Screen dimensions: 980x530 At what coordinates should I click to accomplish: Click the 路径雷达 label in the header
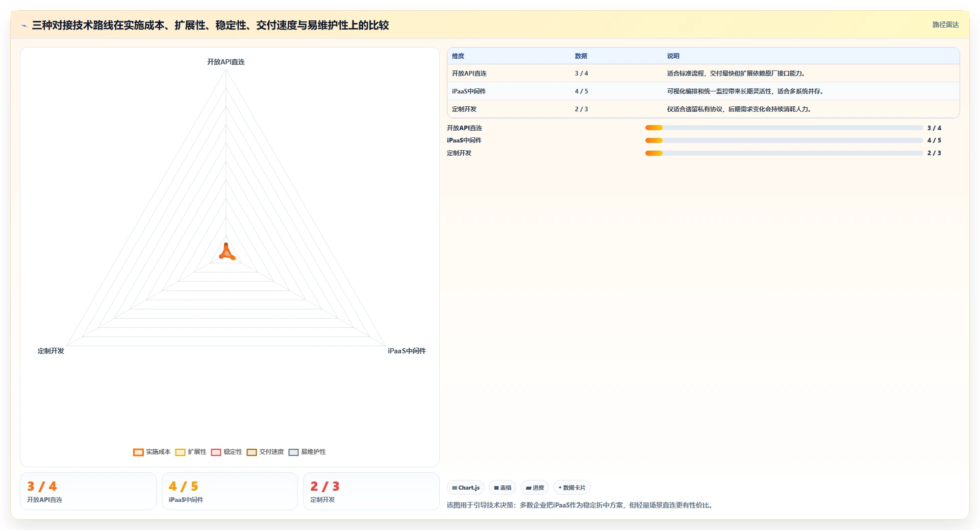[945, 25]
